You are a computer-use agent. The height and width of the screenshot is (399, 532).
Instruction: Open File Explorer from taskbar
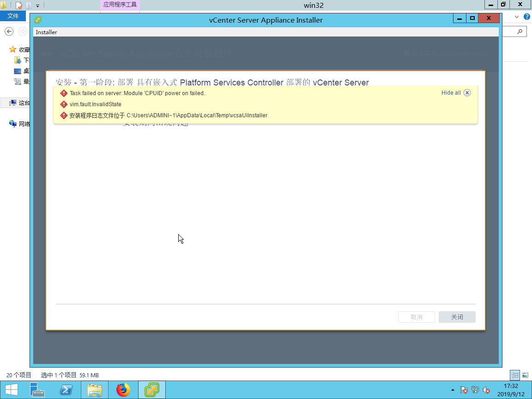click(95, 390)
